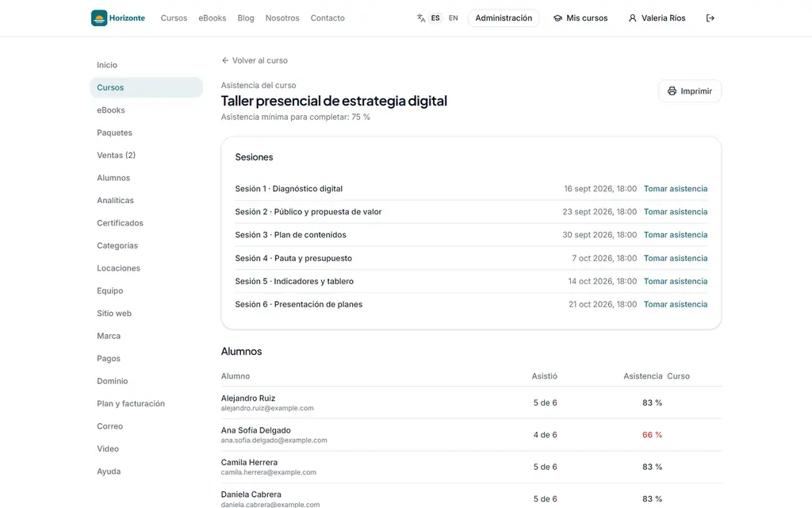
Task: Tomar asistencia for Sesión 4 Pauta y presupuesto
Action: [676, 258]
